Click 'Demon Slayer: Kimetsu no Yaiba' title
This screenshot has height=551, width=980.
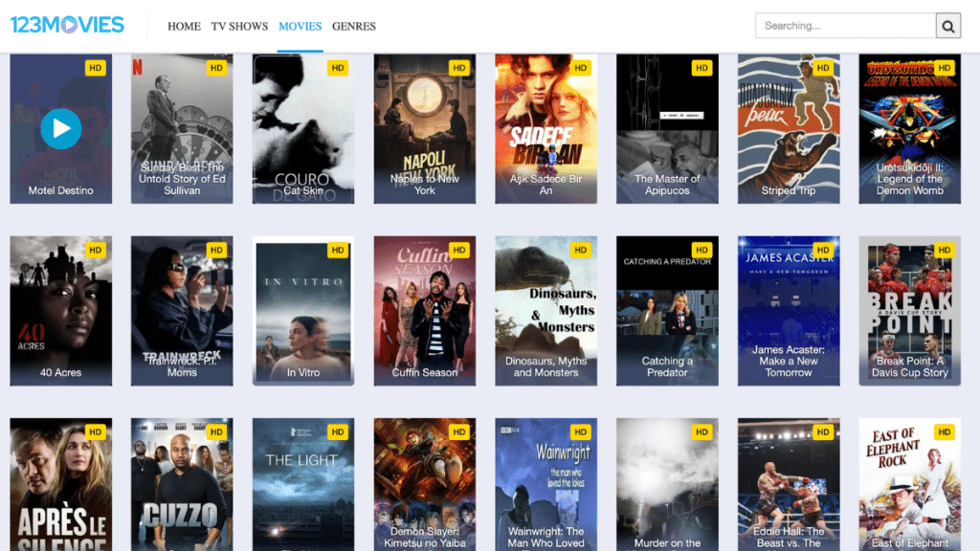coord(424,538)
